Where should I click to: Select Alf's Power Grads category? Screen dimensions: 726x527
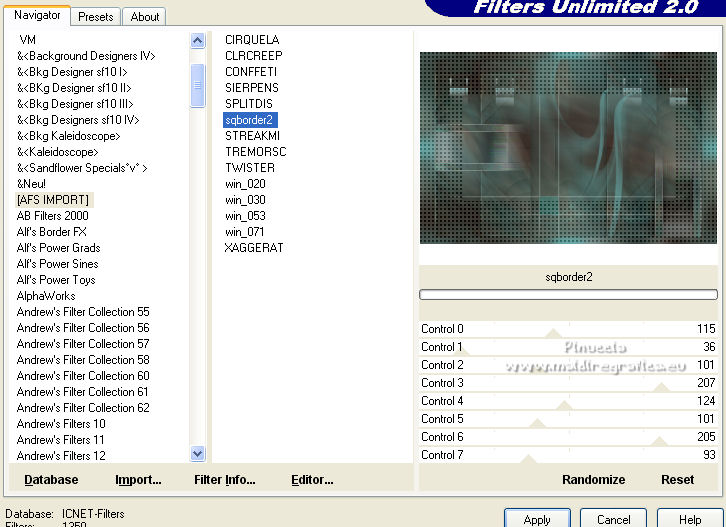[x=58, y=248]
